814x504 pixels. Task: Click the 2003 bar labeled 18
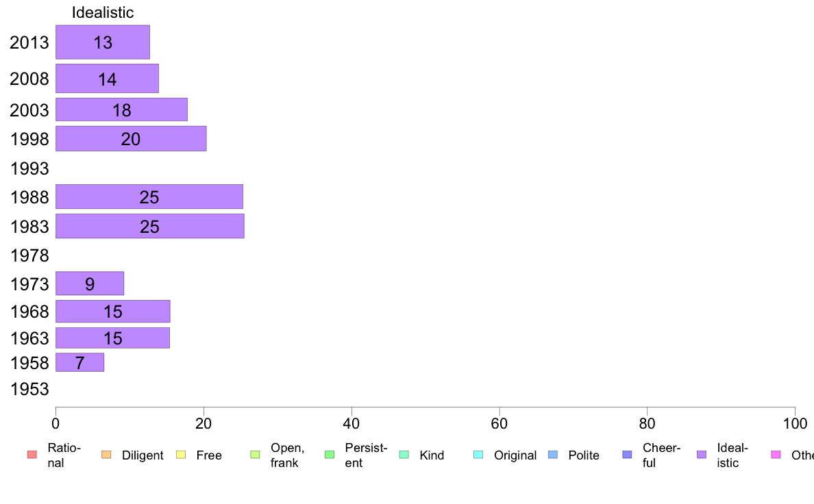point(121,110)
